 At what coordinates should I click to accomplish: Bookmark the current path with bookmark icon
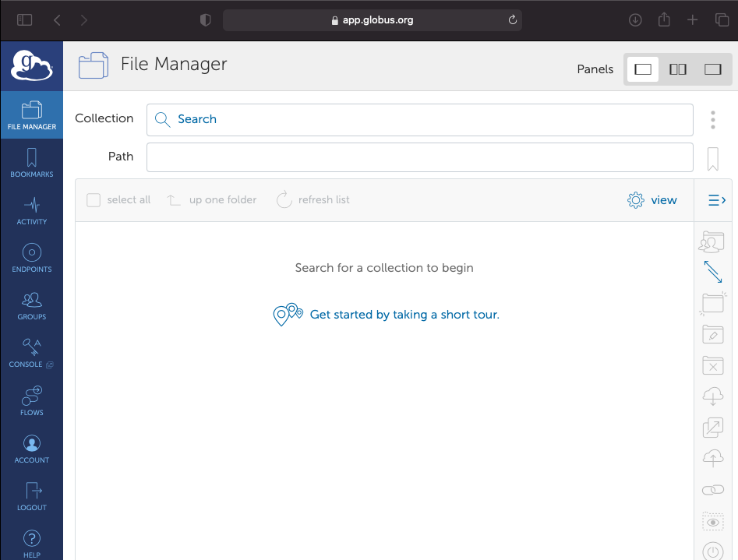tap(712, 159)
